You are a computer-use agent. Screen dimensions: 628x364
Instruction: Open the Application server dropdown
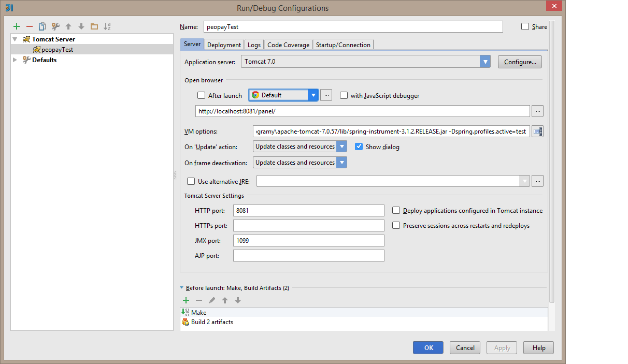point(485,61)
